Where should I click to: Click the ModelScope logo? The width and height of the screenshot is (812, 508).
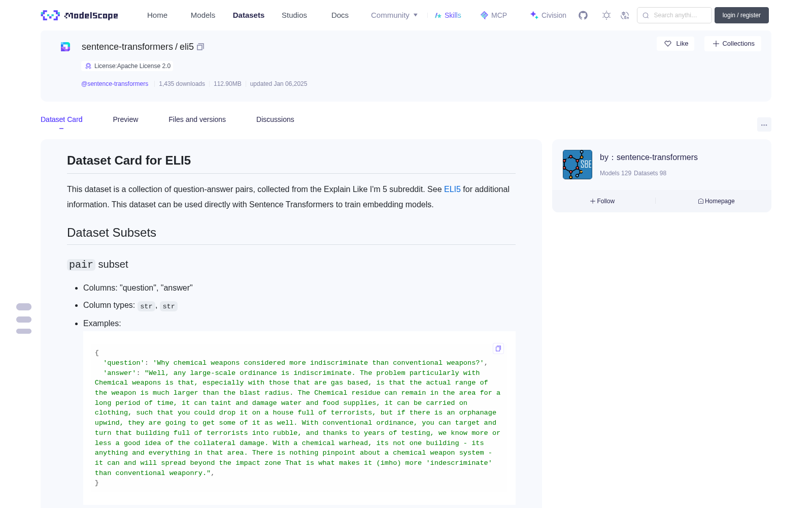click(80, 15)
